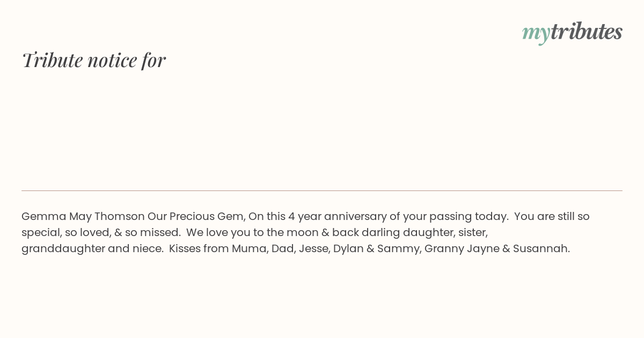Click the name "Granny Jayne"
This screenshot has width=644, height=338.
[x=462, y=249]
